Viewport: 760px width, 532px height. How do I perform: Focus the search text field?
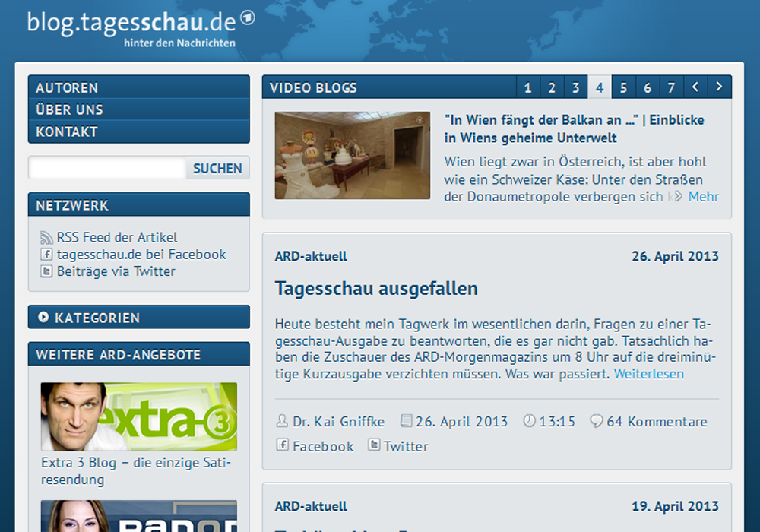pyautogui.click(x=108, y=168)
